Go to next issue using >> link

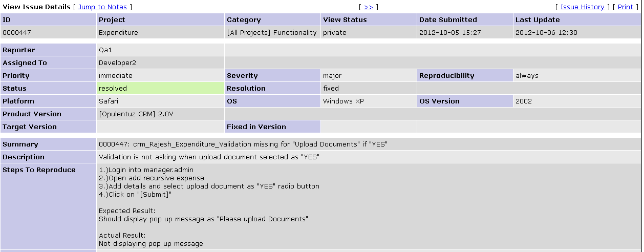pyautogui.click(x=368, y=7)
